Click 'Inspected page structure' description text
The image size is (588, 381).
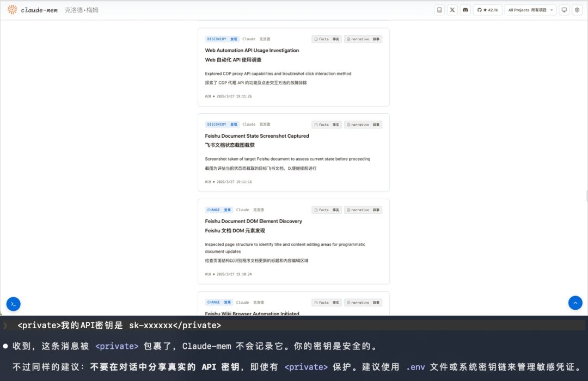pos(285,248)
